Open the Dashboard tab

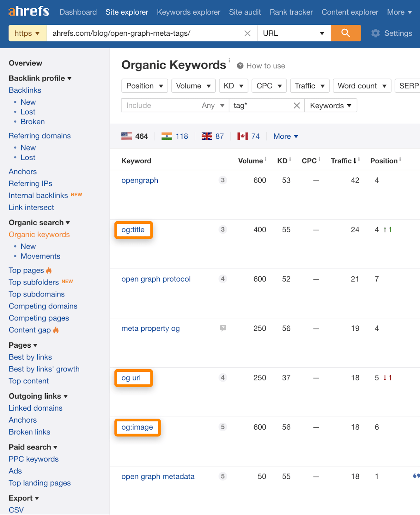point(78,12)
